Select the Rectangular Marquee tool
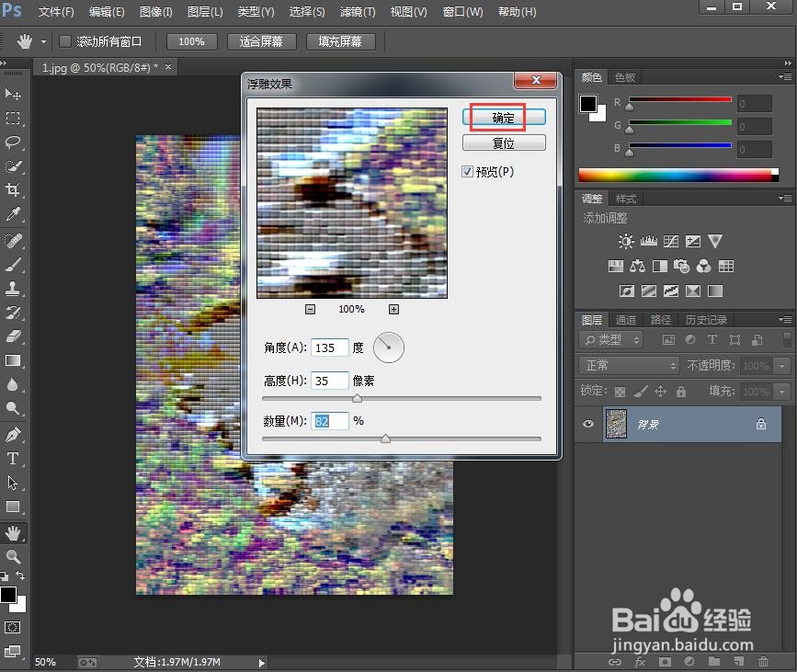This screenshot has width=797, height=672. [x=13, y=118]
